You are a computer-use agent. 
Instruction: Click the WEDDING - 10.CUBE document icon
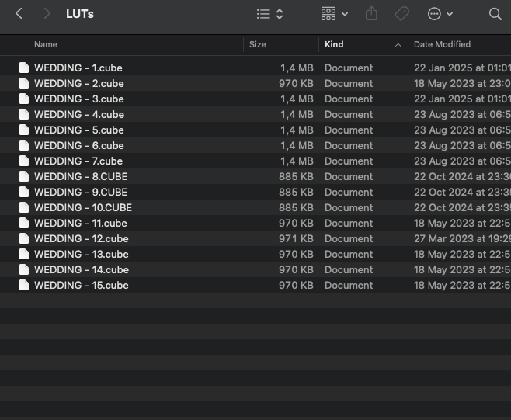pyautogui.click(x=24, y=207)
